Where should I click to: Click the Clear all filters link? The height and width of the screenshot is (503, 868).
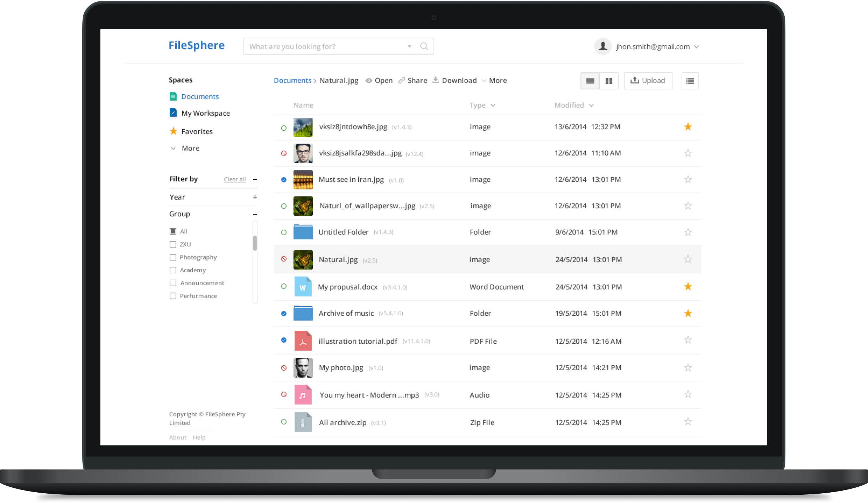pos(235,179)
